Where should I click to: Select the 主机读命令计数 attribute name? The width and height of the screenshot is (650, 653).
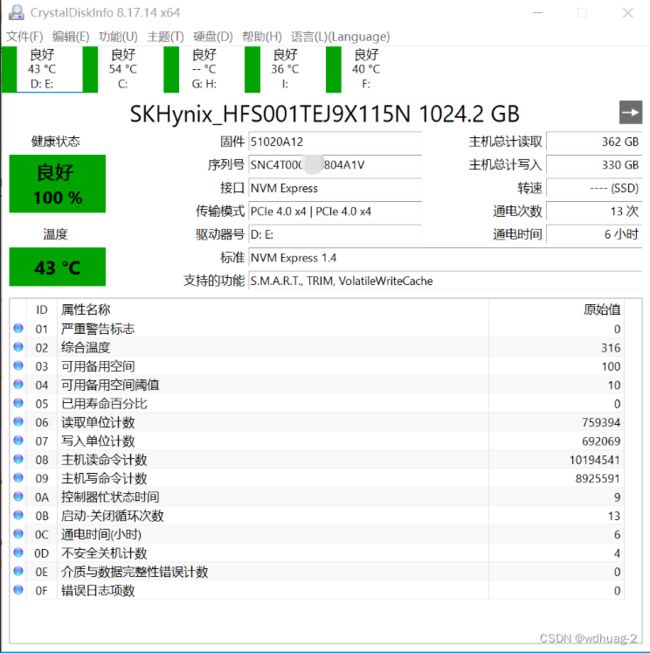pyautogui.click(x=104, y=460)
